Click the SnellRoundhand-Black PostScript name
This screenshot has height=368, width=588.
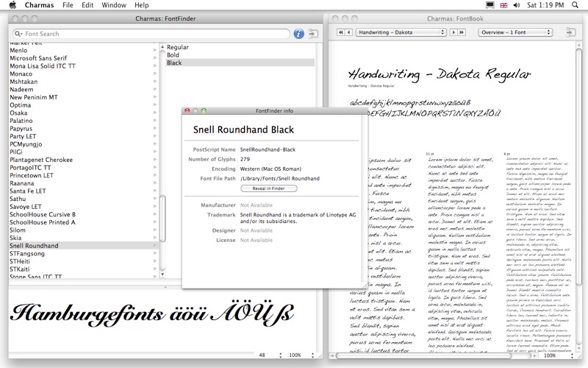point(268,149)
